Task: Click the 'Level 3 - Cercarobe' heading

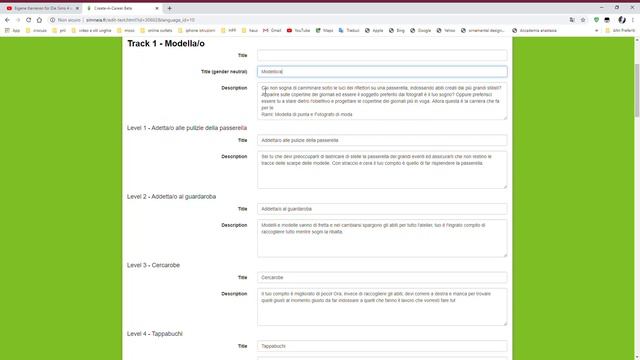Action: point(153,265)
